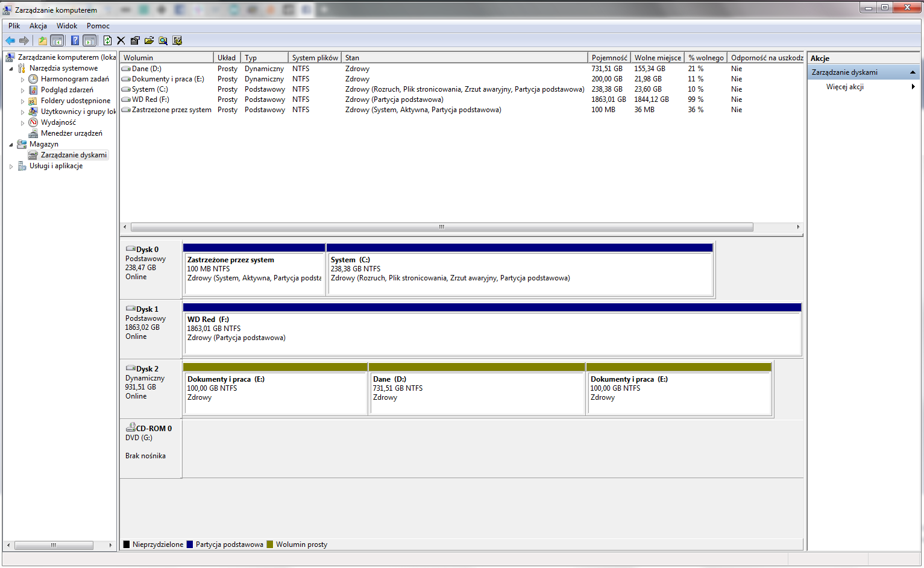Select the Foldery udostępnione icon

pyautogui.click(x=33, y=101)
